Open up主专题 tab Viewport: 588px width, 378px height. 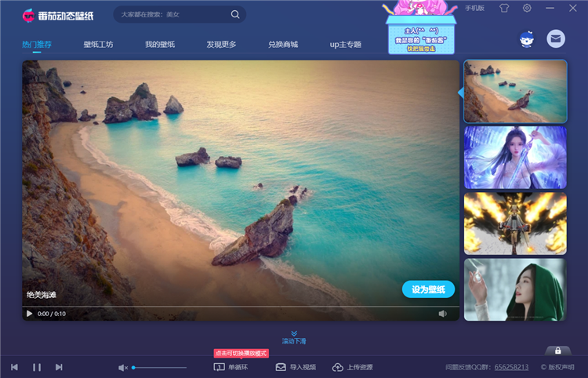(346, 44)
